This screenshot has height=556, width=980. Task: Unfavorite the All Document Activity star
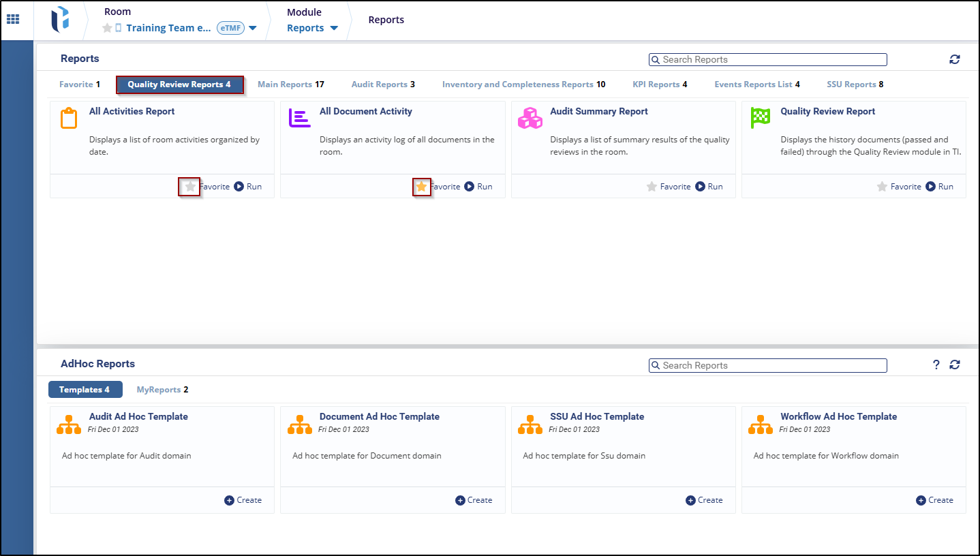(421, 187)
